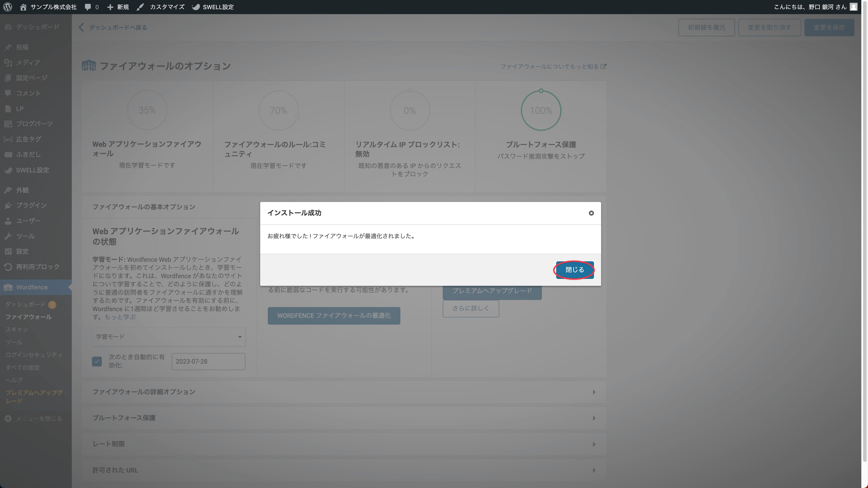
Task: Click the SWELL設定 icon in admin bar
Action: pos(196,7)
